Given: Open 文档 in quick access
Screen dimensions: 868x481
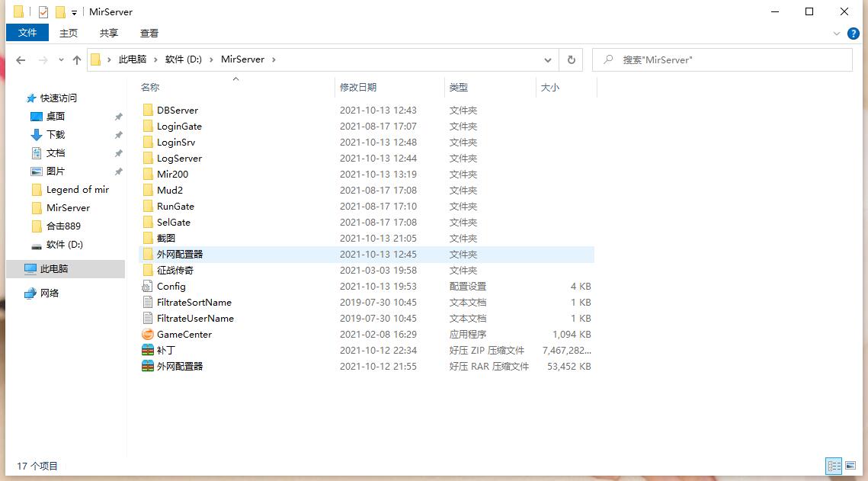Looking at the screenshot, I should tap(56, 152).
